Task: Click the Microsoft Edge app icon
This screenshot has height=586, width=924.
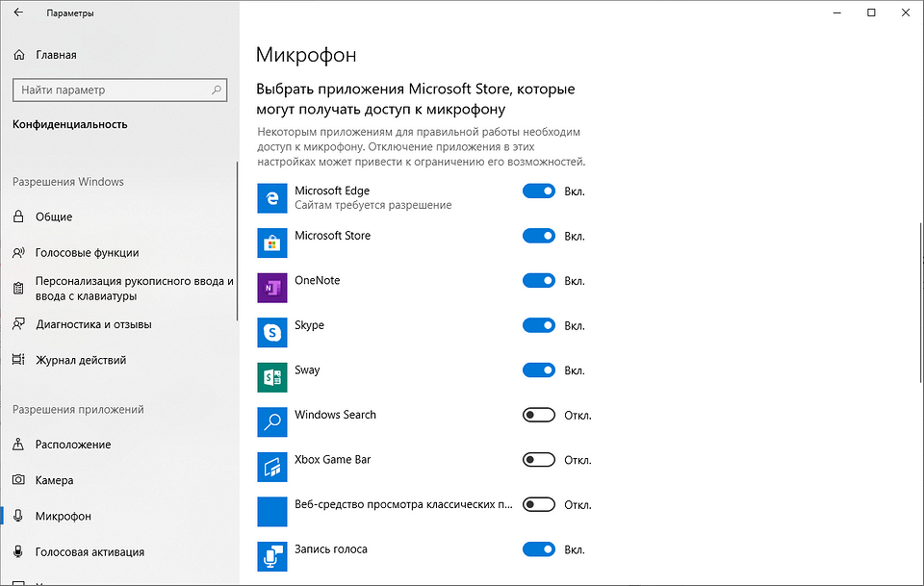Action: click(272, 198)
